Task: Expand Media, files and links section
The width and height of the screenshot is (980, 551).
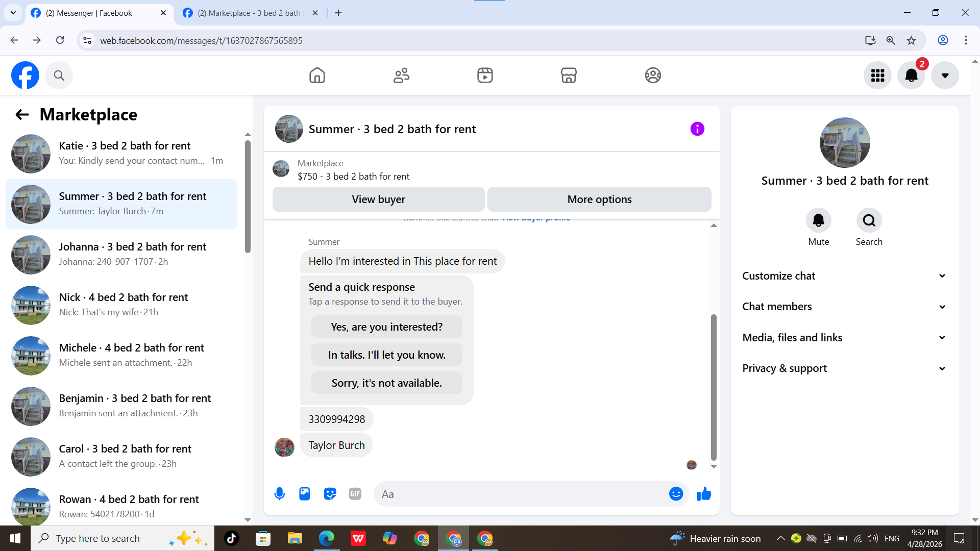Action: coord(844,338)
